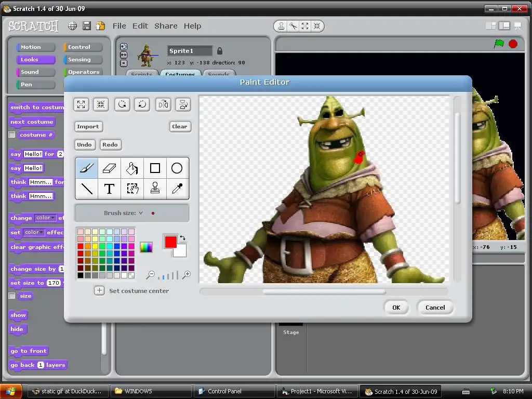Screen dimensions: 532x399
Task: Select the shrink sprite toolbar tool
Action: (317, 26)
